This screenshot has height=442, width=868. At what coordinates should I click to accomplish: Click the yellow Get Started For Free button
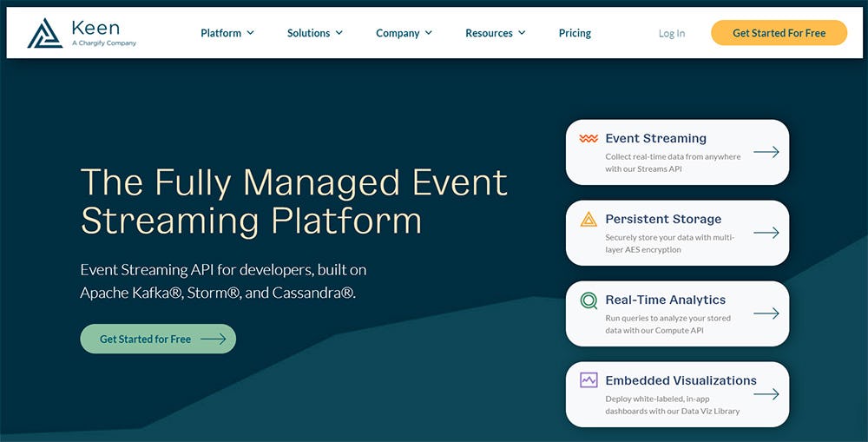(779, 33)
